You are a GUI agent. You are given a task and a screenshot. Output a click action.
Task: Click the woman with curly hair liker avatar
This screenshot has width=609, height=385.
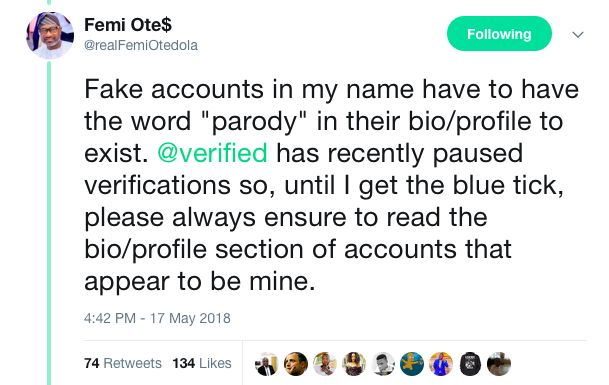354,364
